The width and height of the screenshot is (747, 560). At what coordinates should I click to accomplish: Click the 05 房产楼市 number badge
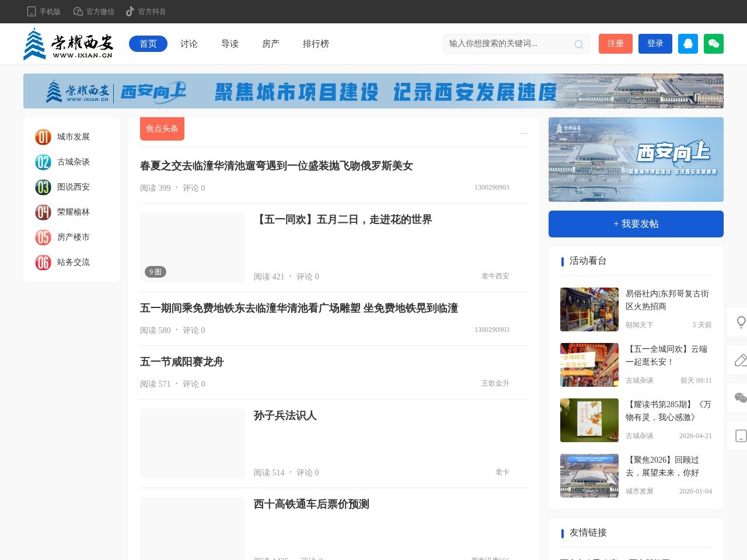(43, 237)
